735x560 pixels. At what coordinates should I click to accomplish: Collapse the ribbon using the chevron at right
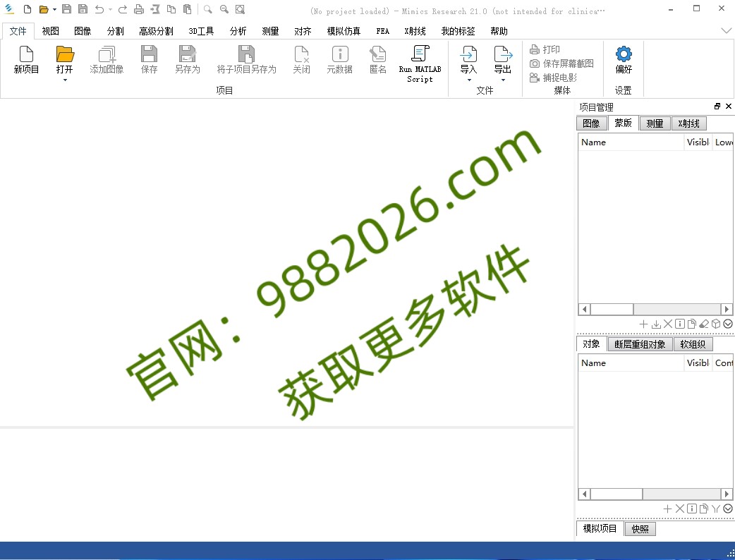click(x=726, y=31)
